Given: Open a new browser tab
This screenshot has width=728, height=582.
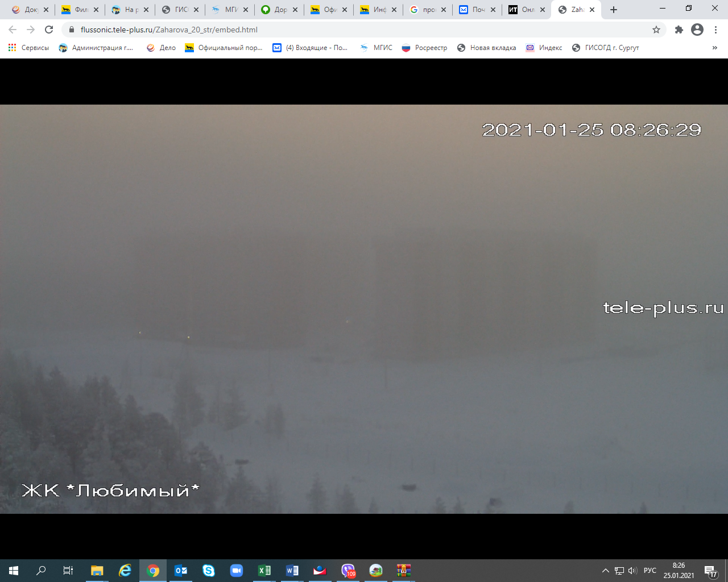Looking at the screenshot, I should click(x=614, y=10).
